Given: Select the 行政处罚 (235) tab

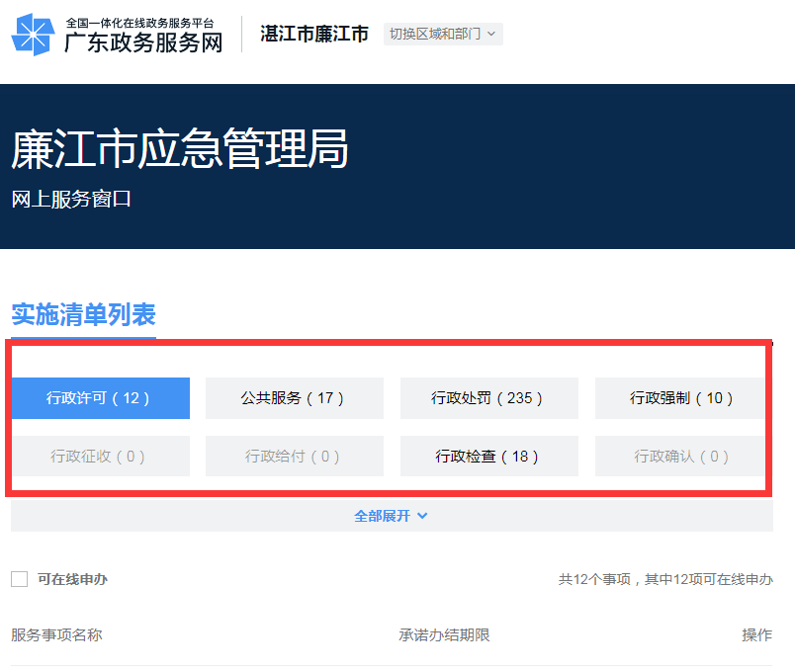Looking at the screenshot, I should point(489,398).
